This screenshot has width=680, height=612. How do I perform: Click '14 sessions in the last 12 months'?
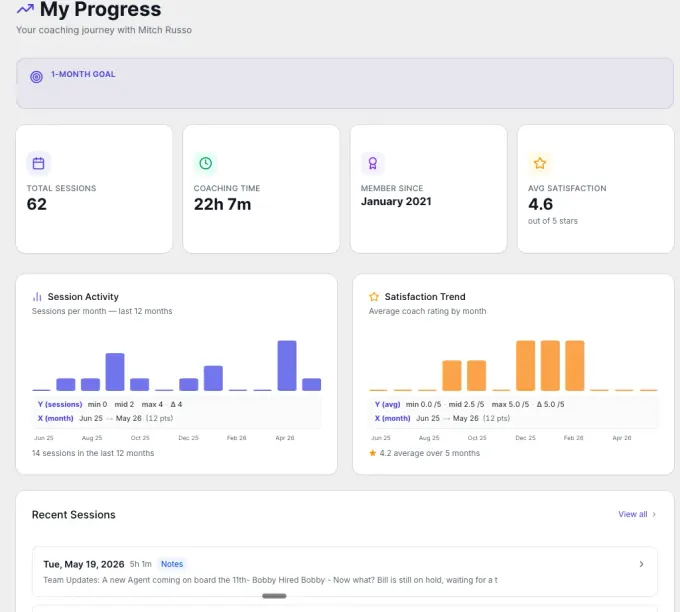pyautogui.click(x=93, y=453)
